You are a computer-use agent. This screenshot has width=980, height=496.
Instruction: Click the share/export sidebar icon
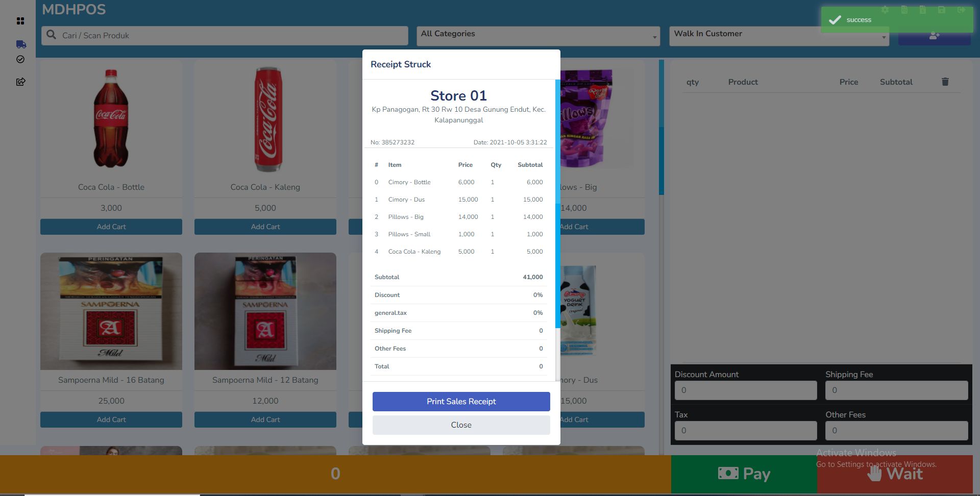click(21, 82)
